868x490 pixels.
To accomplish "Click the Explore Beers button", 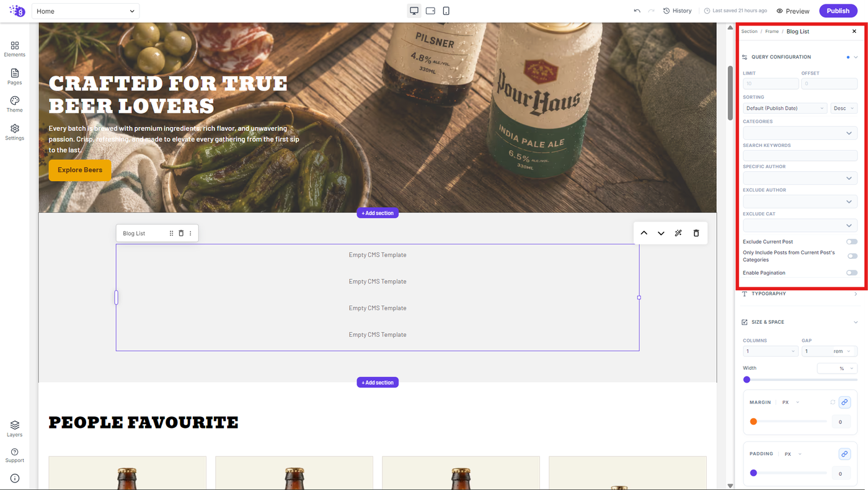I will click(80, 170).
